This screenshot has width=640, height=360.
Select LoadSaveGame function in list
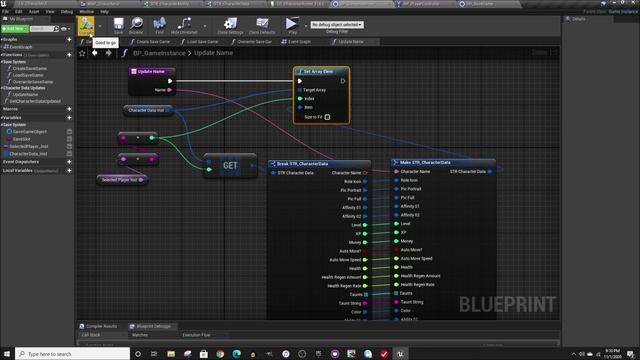28,75
